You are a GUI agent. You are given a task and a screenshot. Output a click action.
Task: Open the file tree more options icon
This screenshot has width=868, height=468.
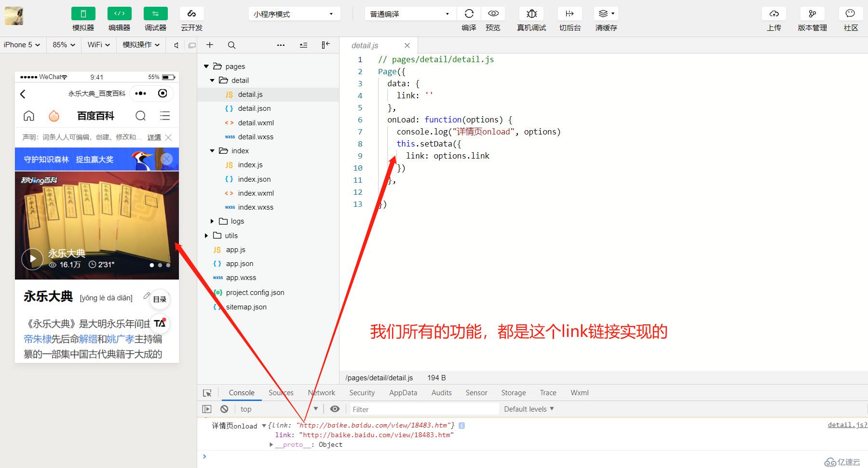pyautogui.click(x=281, y=45)
